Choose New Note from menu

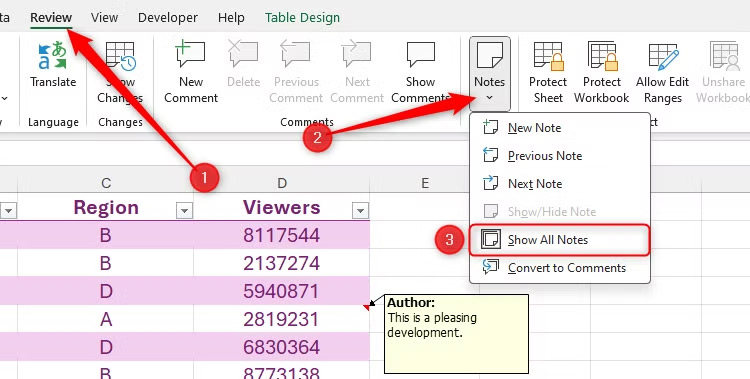560,128
